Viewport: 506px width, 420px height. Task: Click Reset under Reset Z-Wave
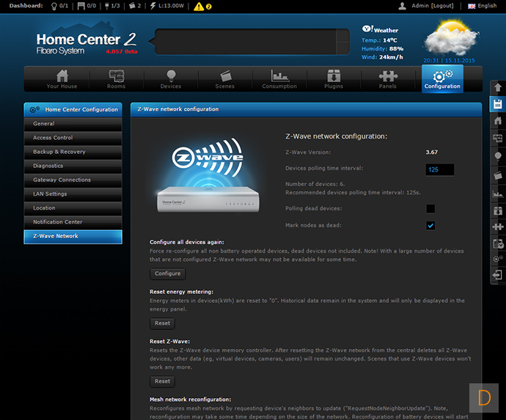point(162,382)
